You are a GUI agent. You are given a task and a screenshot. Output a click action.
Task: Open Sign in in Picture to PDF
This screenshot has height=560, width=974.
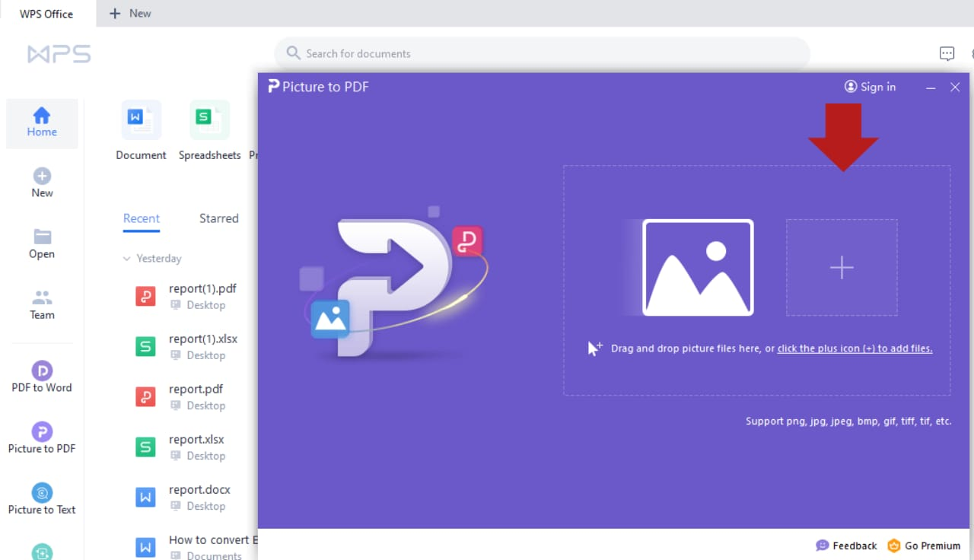tap(870, 87)
